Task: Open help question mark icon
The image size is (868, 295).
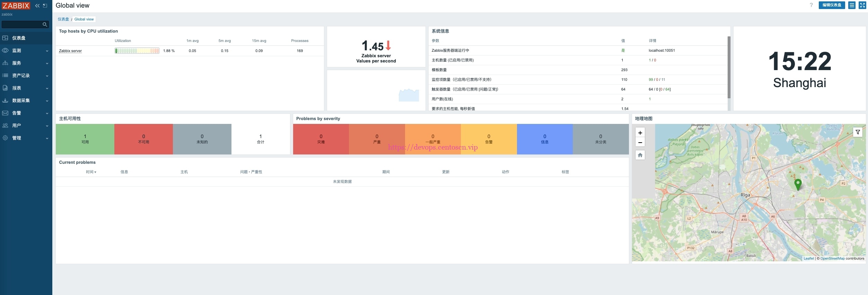Action: pyautogui.click(x=811, y=5)
